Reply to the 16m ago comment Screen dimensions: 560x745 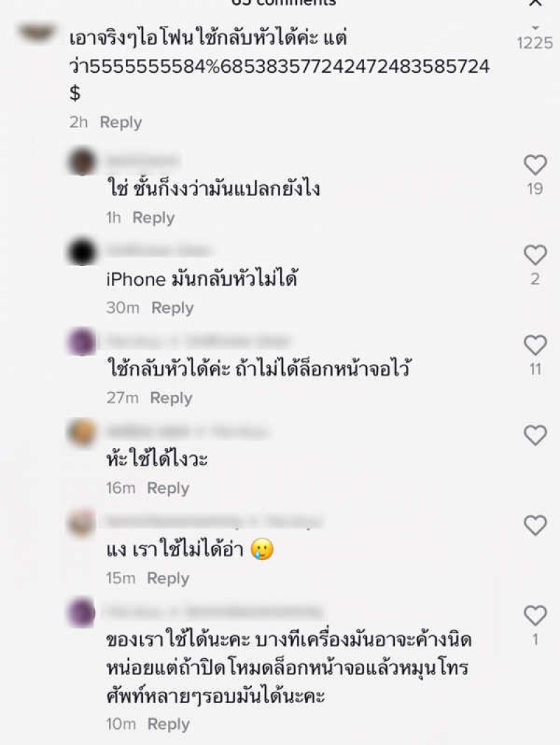point(168,488)
